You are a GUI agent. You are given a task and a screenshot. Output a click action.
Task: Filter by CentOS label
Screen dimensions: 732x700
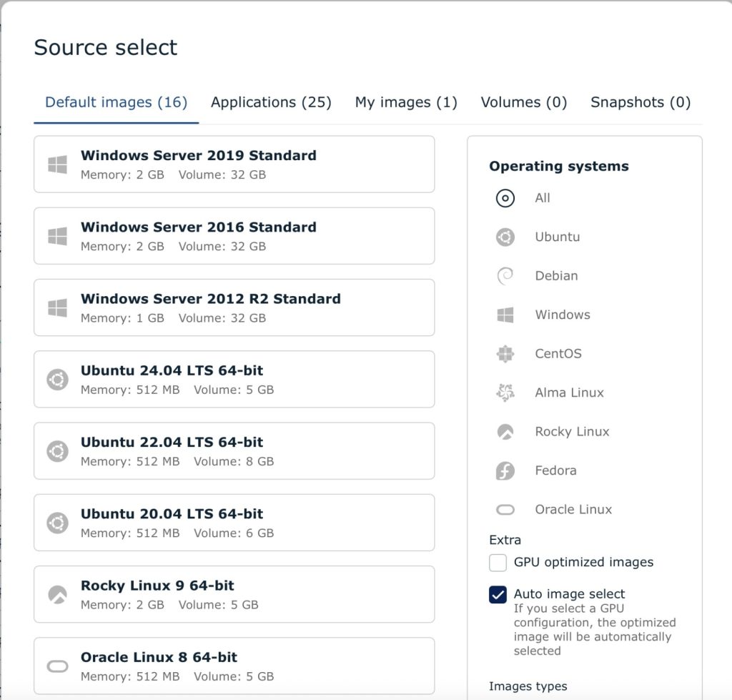[558, 353]
